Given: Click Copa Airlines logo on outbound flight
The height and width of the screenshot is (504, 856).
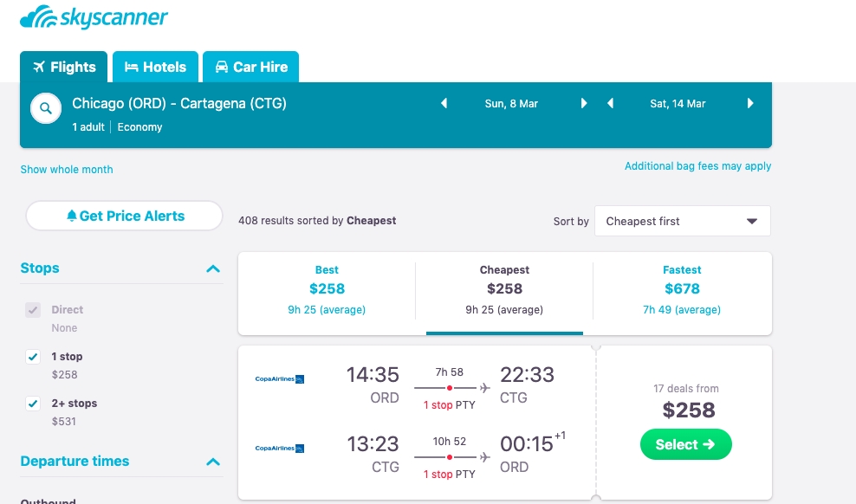Looking at the screenshot, I should pyautogui.click(x=279, y=378).
